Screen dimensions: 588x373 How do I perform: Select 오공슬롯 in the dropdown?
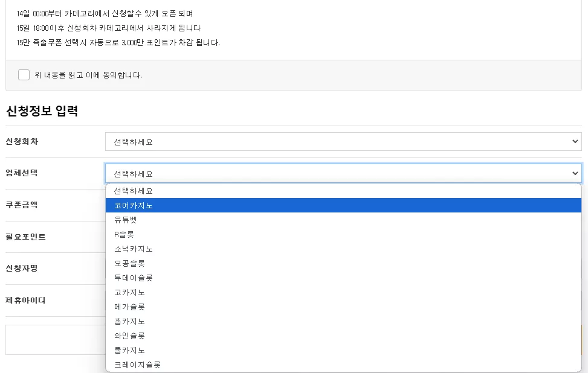343,263
